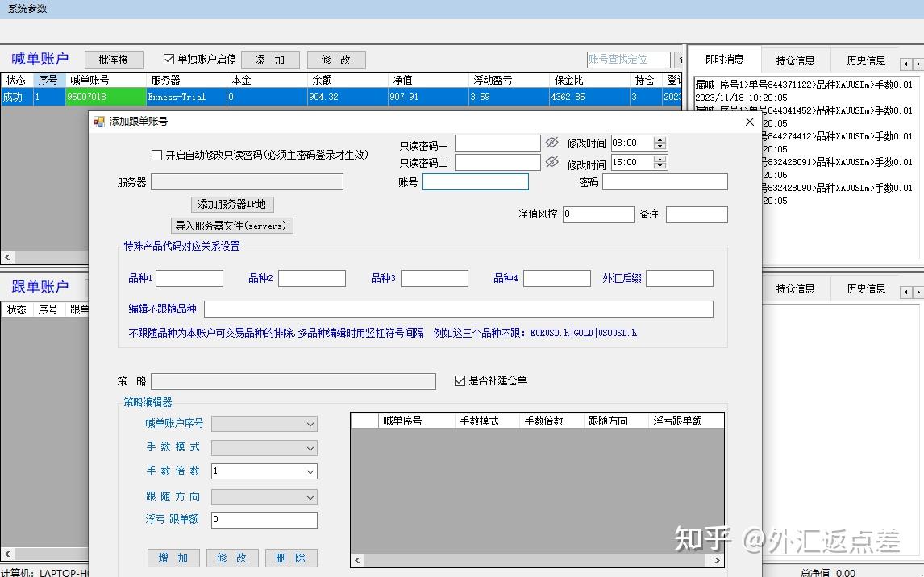
Task: Click eye icon beside 只读密码二 field
Action: [551, 162]
